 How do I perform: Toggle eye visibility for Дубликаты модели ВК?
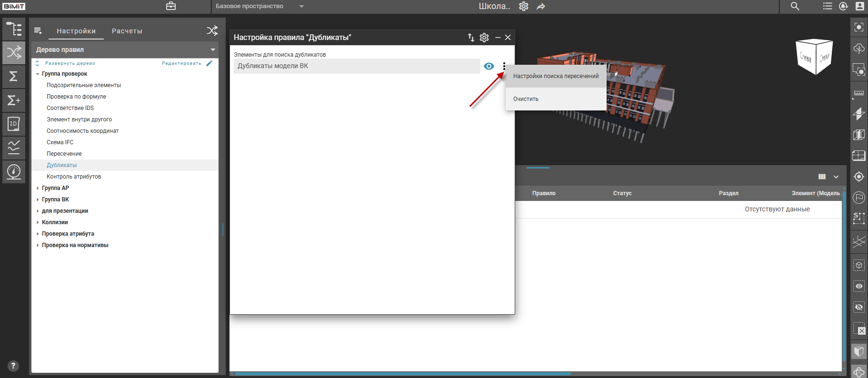pos(489,66)
